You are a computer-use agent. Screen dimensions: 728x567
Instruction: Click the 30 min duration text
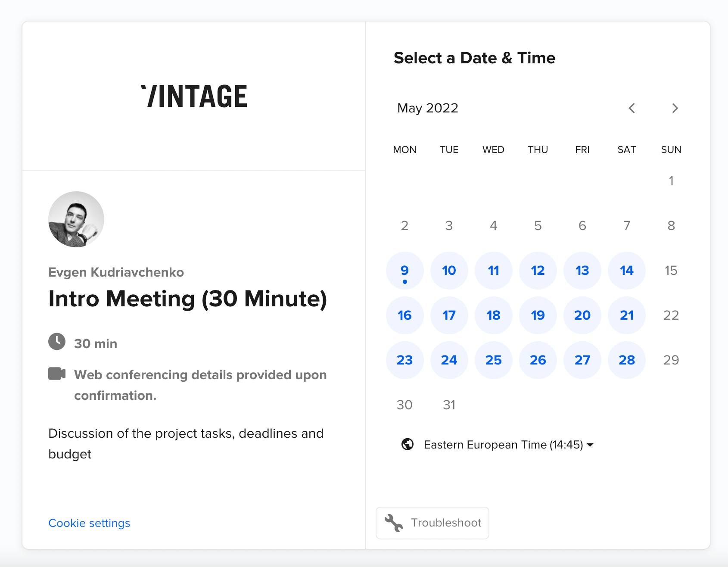pos(96,344)
